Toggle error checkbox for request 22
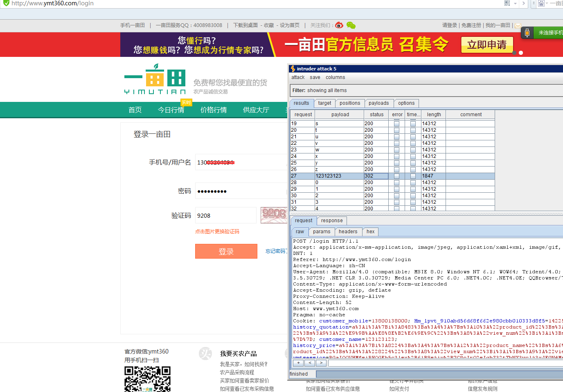563x392 pixels. [396, 143]
